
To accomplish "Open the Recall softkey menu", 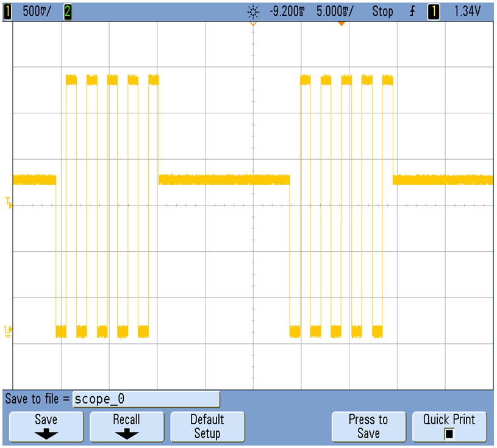I will click(126, 426).
